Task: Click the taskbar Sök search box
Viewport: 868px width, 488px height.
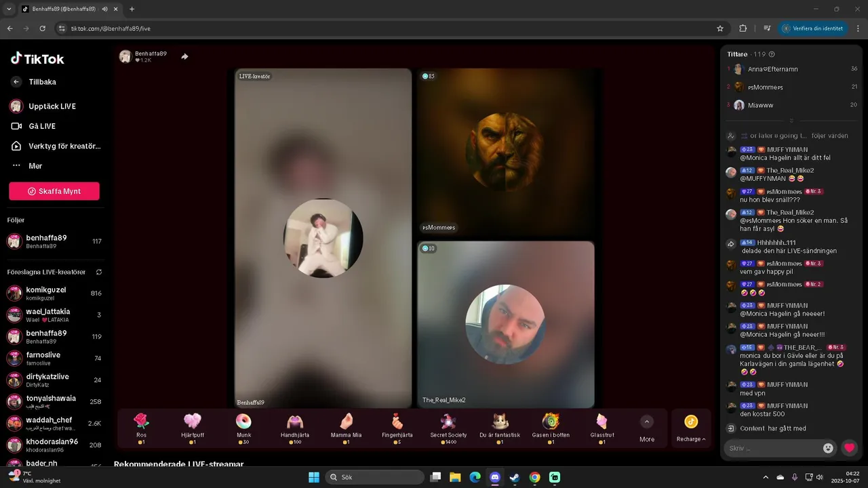Action: tap(374, 477)
